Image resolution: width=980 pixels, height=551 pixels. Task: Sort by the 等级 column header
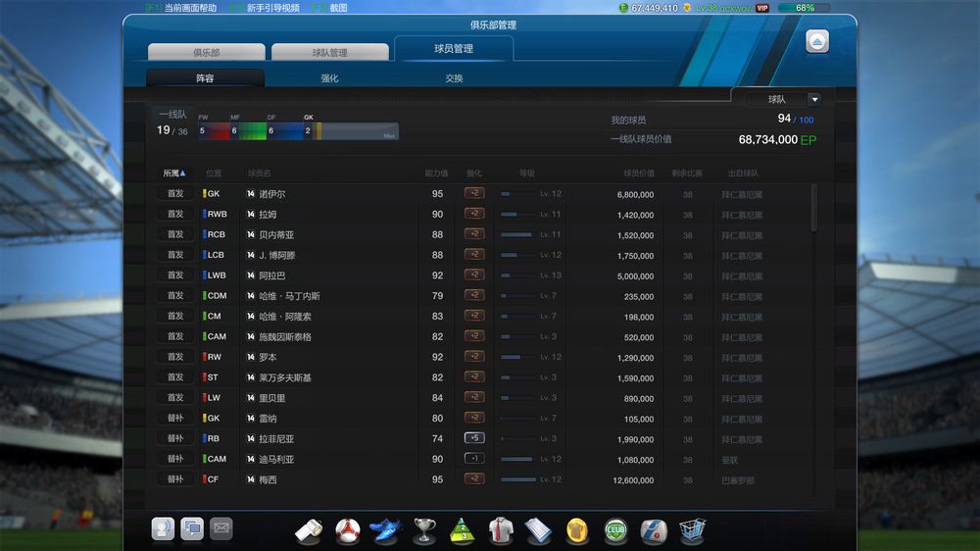pos(527,174)
